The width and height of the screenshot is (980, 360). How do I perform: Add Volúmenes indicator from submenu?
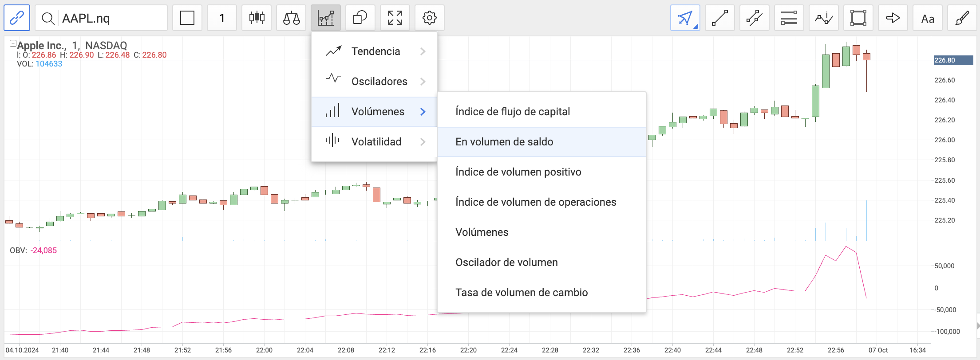pos(541,232)
